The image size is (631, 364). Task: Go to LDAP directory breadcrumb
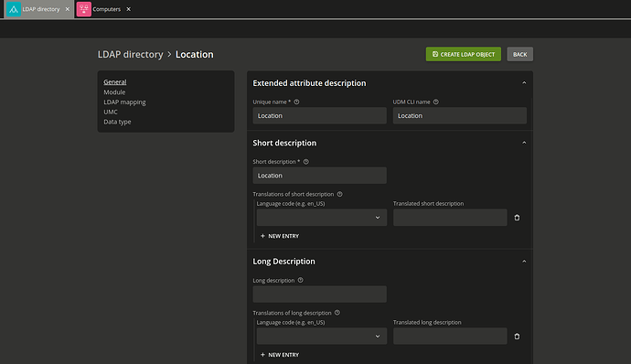coord(131,54)
